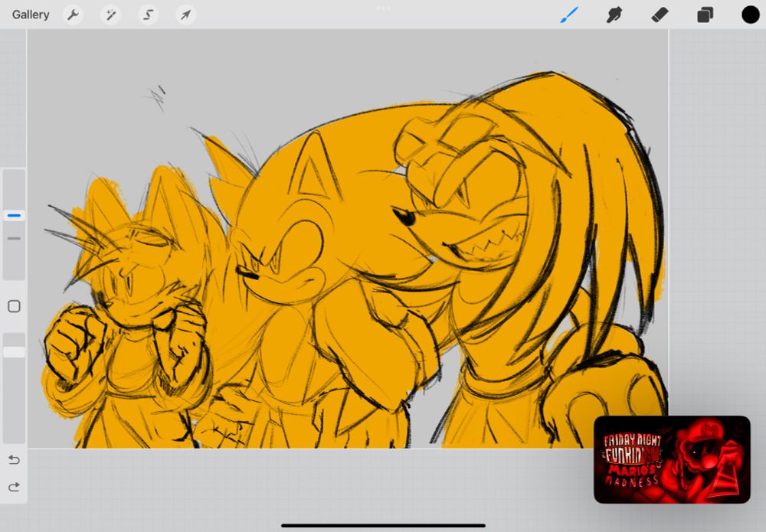The width and height of the screenshot is (766, 532).
Task: Activate the Transform arrow tool
Action: [185, 15]
